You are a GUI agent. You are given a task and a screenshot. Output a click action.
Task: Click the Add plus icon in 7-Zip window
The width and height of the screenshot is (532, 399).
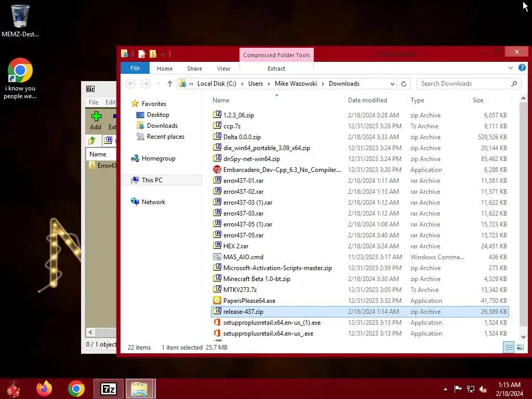[x=96, y=116]
